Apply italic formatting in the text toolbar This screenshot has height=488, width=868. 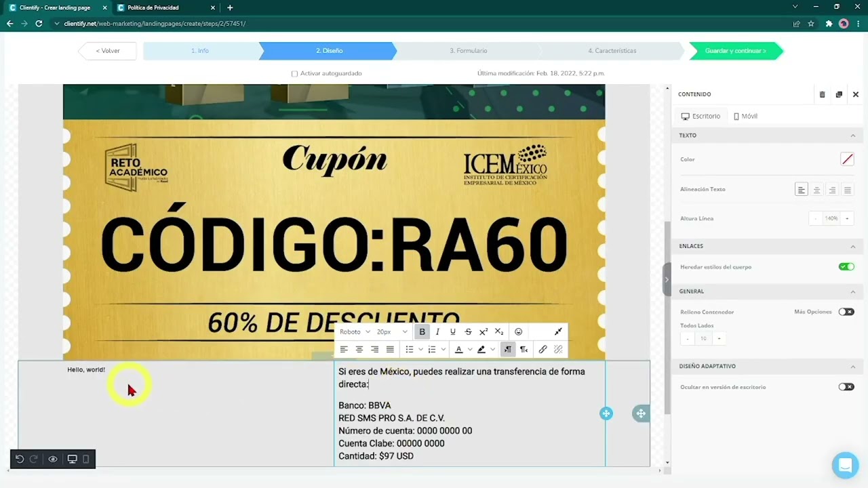(437, 332)
